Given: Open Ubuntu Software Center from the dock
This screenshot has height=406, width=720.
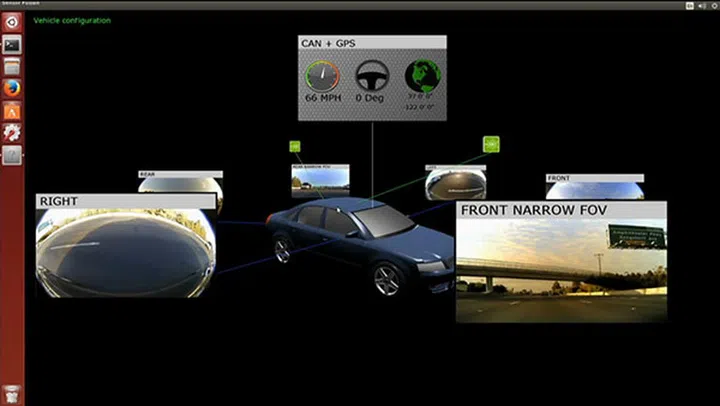Looking at the screenshot, I should (13, 110).
